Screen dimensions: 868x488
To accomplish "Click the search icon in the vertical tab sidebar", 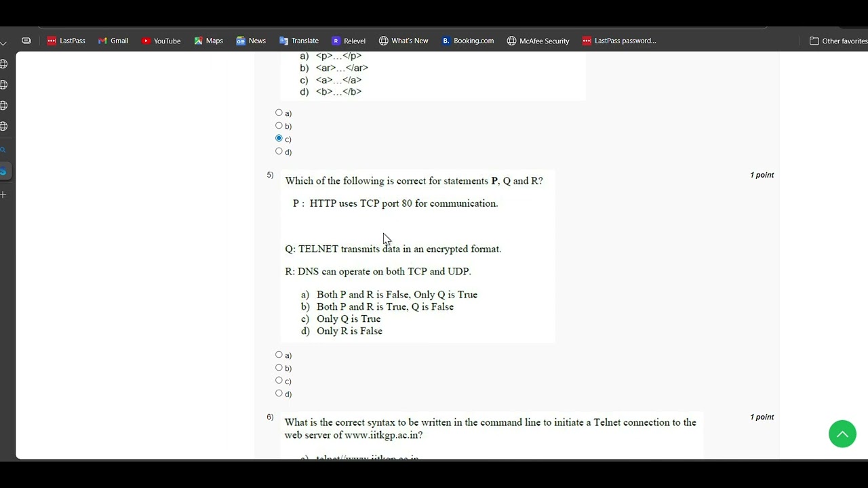I will tap(3, 150).
